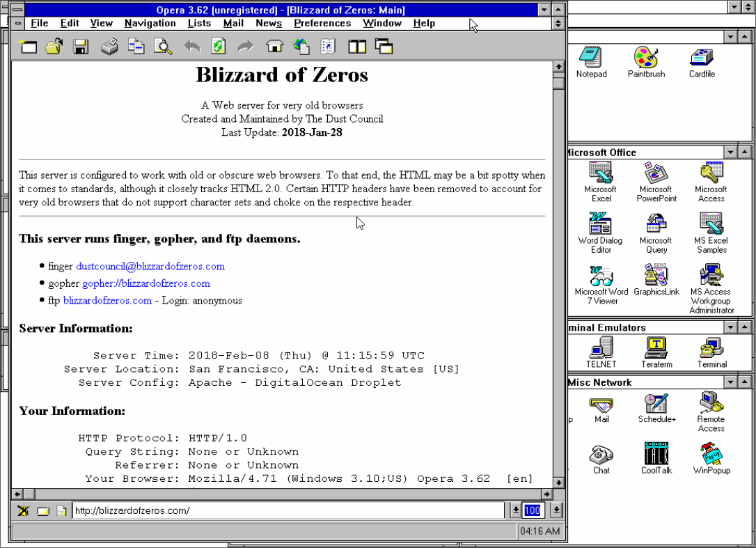Click the page scroll up arrow
Screen dimensions: 756x548
click(x=559, y=67)
